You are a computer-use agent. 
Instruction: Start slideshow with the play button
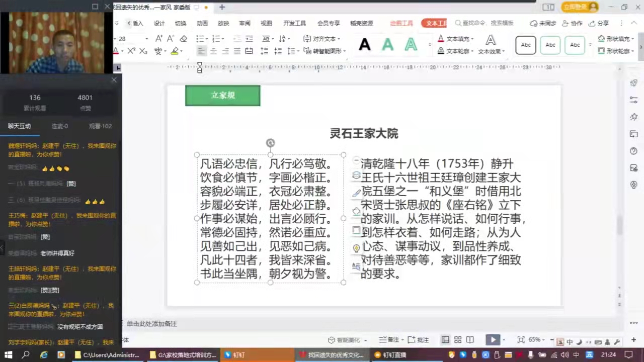tap(493, 339)
